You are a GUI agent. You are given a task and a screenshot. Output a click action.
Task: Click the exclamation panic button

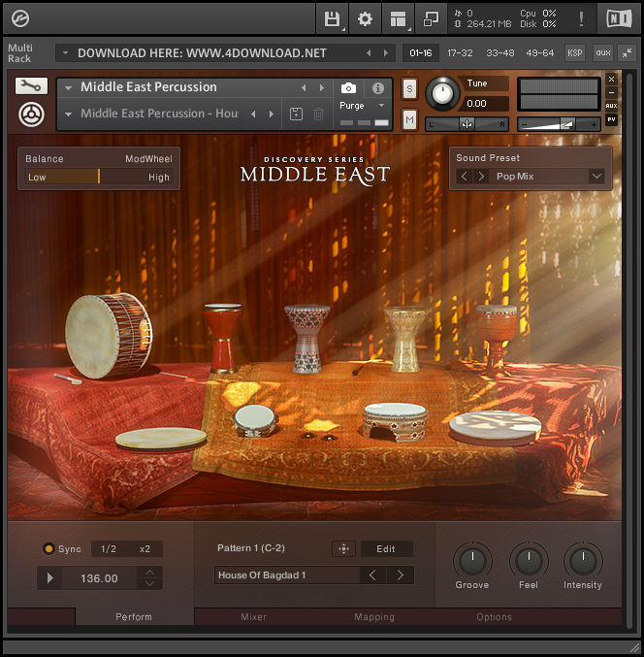click(x=581, y=18)
